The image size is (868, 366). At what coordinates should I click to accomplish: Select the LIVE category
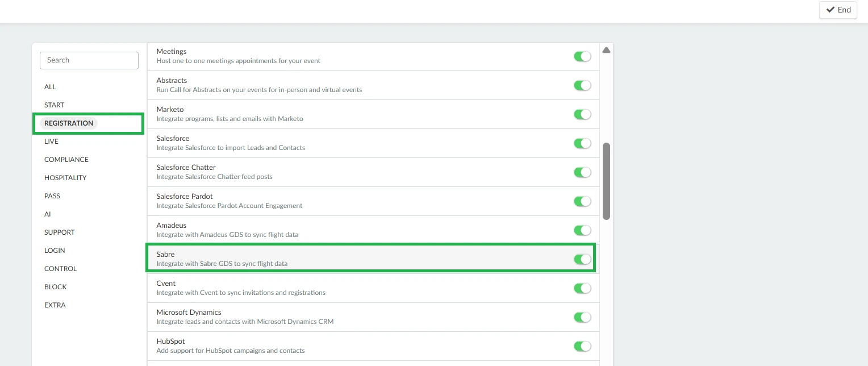tap(52, 142)
